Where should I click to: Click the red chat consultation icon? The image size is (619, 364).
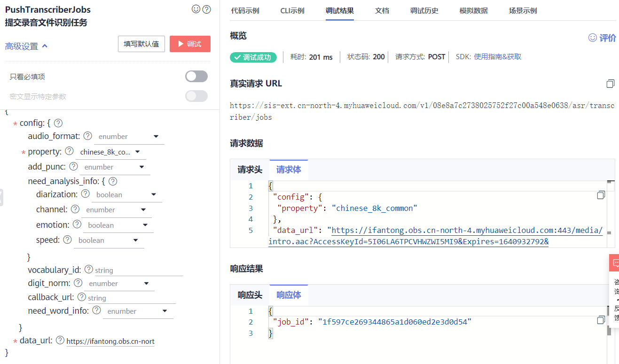(x=615, y=263)
